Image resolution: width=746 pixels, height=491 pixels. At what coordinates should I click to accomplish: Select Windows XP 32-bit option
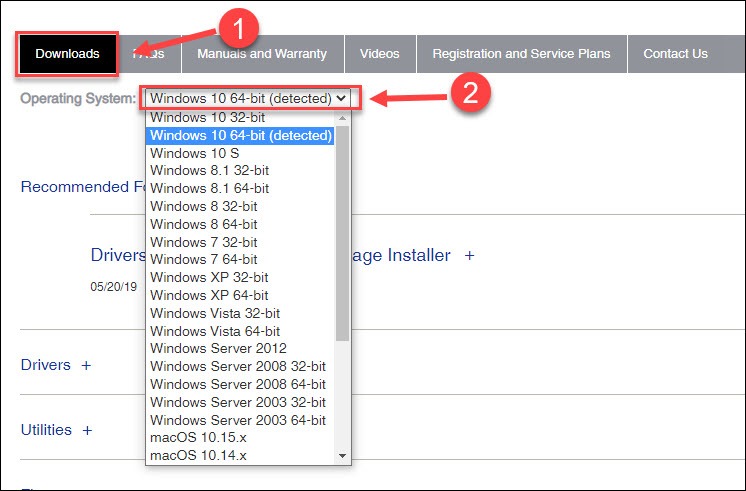(x=240, y=277)
